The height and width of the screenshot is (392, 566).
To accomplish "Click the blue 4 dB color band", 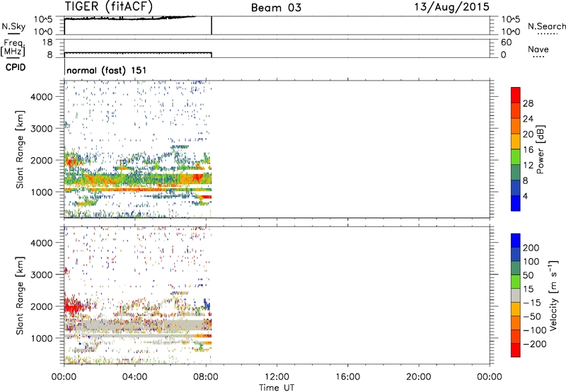I will (516, 203).
